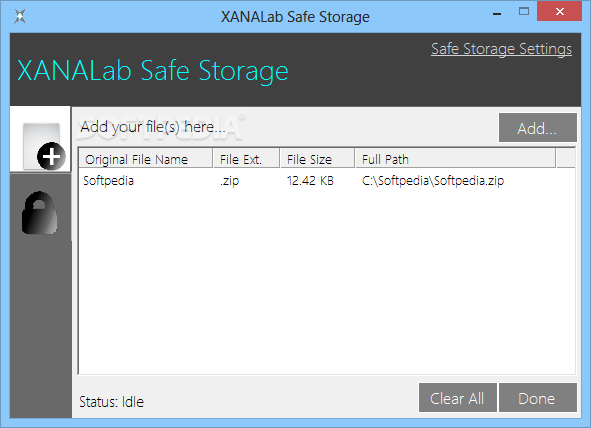Sort by Original File Name column
Screen dimensions: 591x428
coord(146,159)
